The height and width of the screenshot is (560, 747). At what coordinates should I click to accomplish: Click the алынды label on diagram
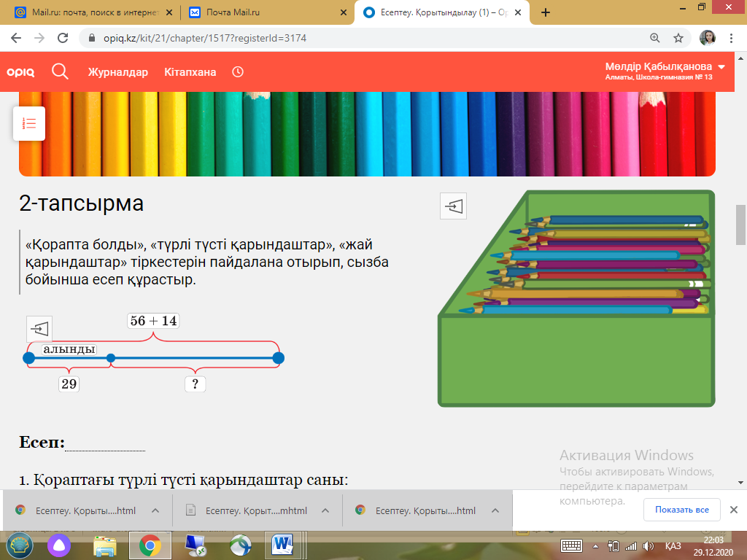(69, 349)
